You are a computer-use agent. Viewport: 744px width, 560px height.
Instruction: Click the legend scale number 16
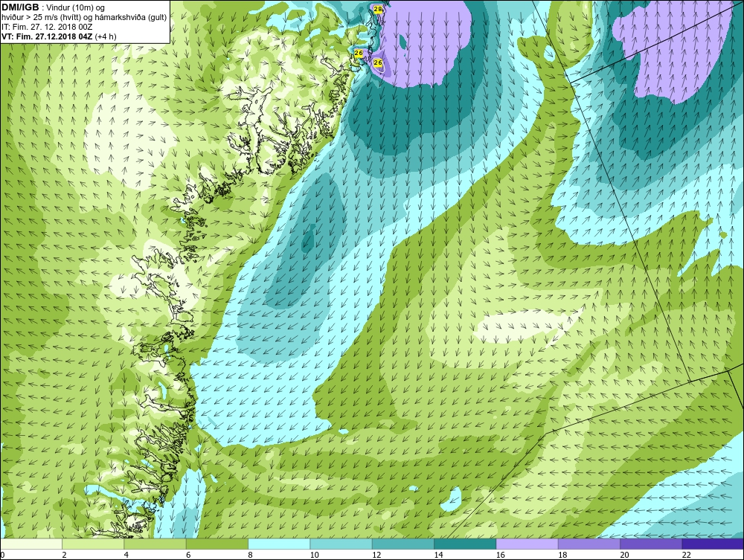pyautogui.click(x=501, y=555)
